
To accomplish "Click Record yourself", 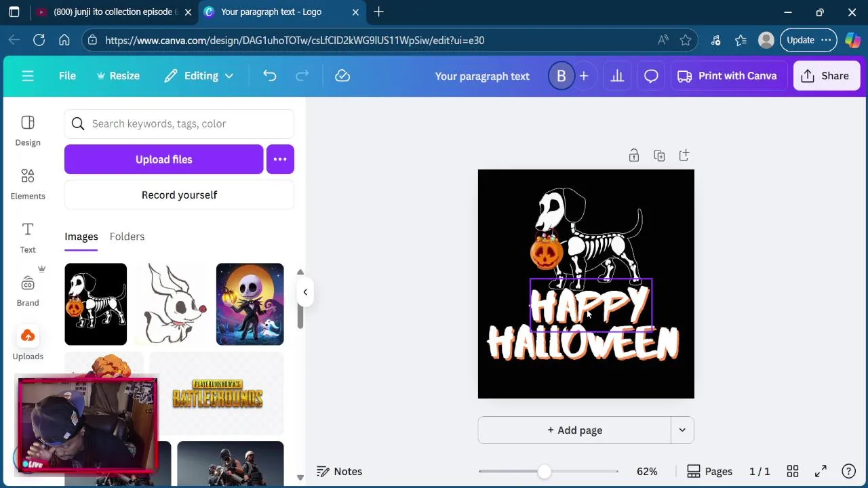I will click(179, 195).
